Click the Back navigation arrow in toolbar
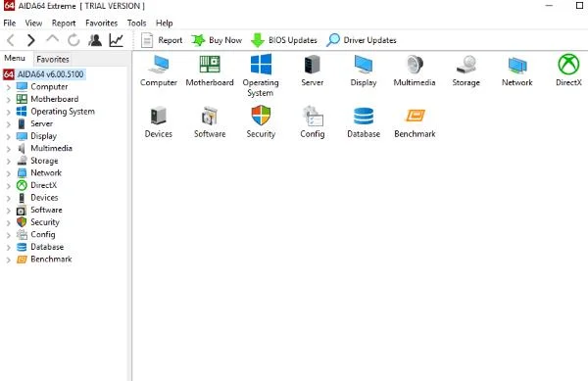 (11, 40)
